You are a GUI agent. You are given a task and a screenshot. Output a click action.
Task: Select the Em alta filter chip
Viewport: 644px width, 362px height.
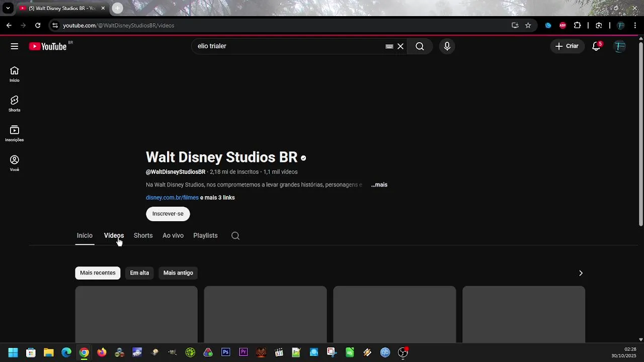[x=139, y=273]
